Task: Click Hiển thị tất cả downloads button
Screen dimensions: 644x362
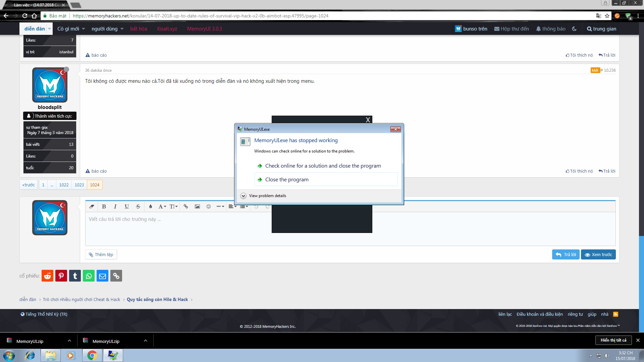Action: 613,340
